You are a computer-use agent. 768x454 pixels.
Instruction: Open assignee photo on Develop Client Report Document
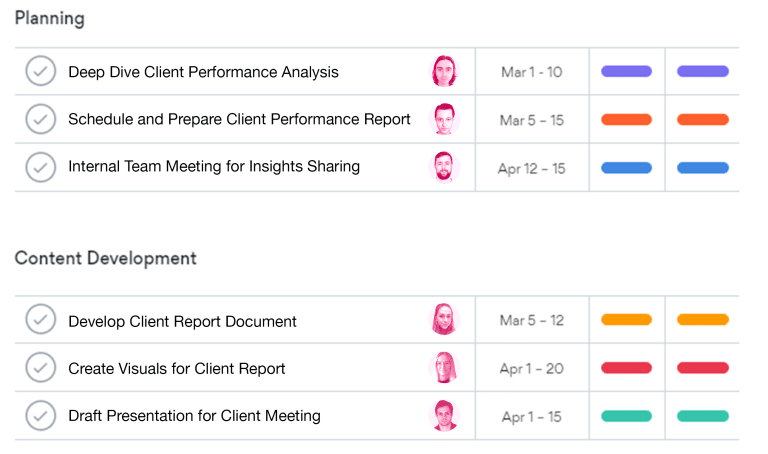pos(444,321)
